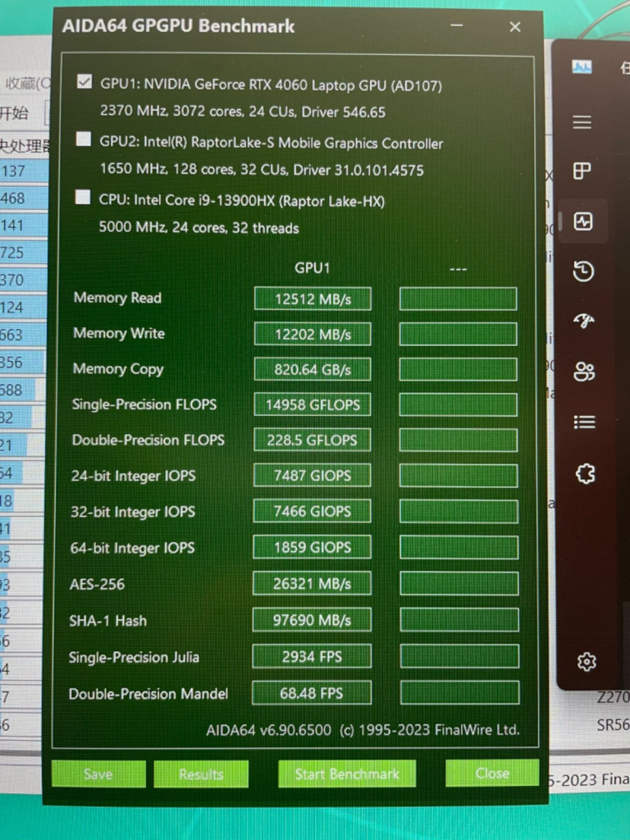
Task: Check the CPU Intel Core i9-13900HX box
Action: (x=83, y=198)
